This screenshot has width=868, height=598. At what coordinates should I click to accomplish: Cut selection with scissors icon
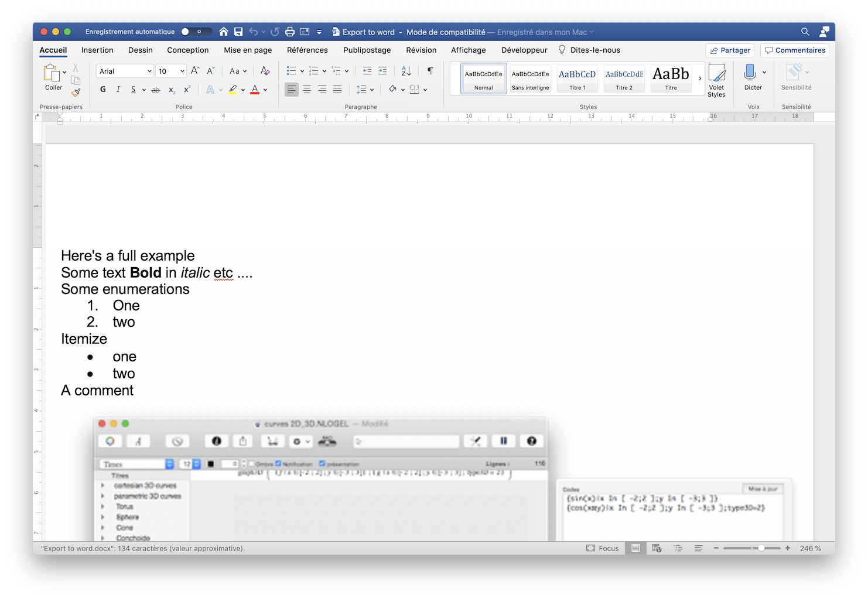pos(76,68)
